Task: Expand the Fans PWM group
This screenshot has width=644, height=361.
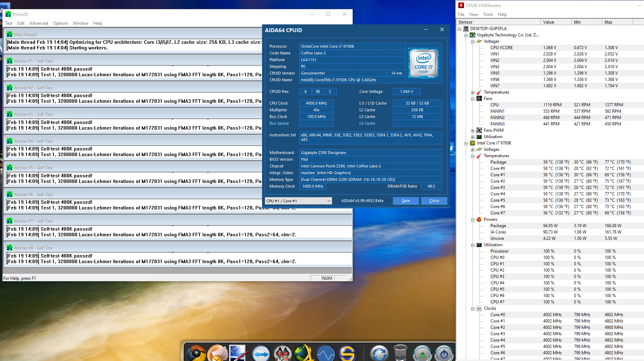Action: pyautogui.click(x=473, y=130)
